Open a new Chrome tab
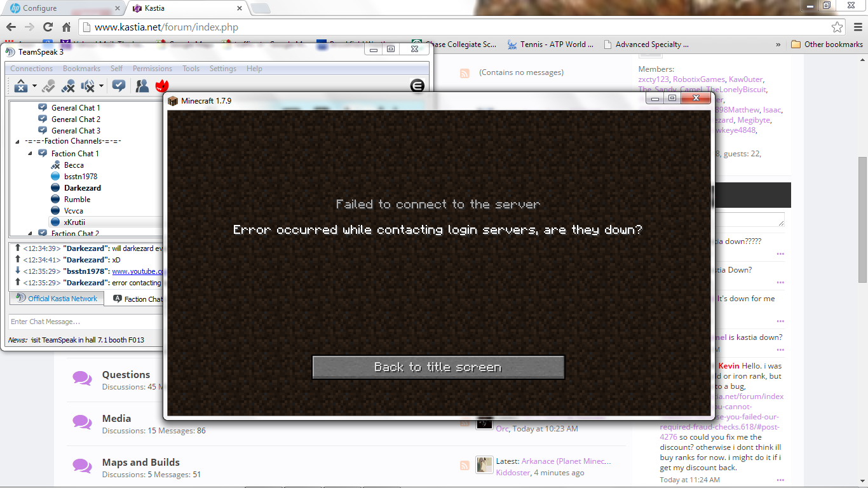This screenshot has width=868, height=488. [261, 8]
